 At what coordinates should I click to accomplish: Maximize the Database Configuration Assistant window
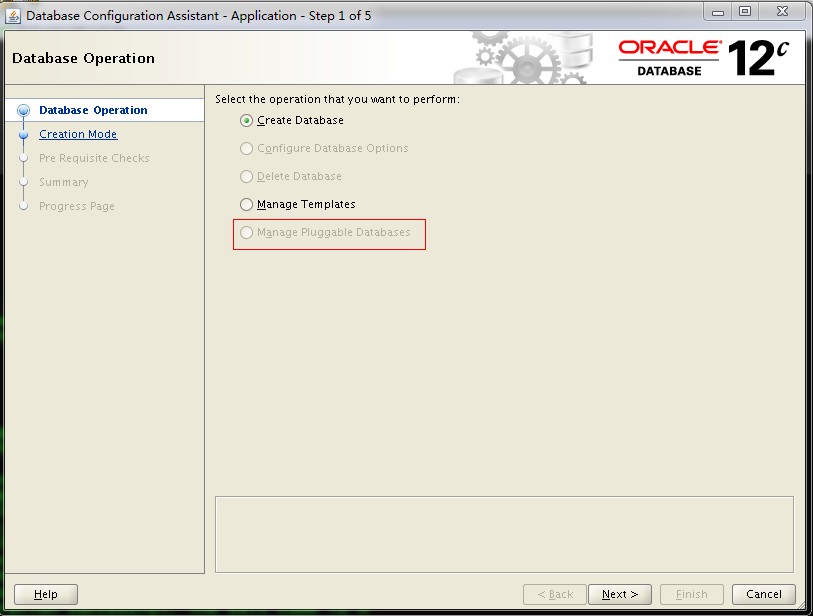tap(745, 11)
